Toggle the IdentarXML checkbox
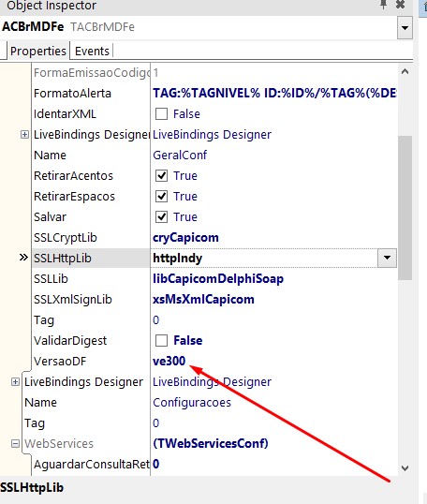 (x=161, y=113)
